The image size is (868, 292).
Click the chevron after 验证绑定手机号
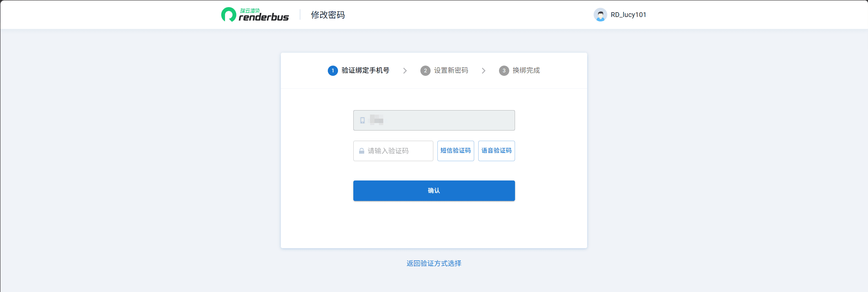(x=405, y=71)
